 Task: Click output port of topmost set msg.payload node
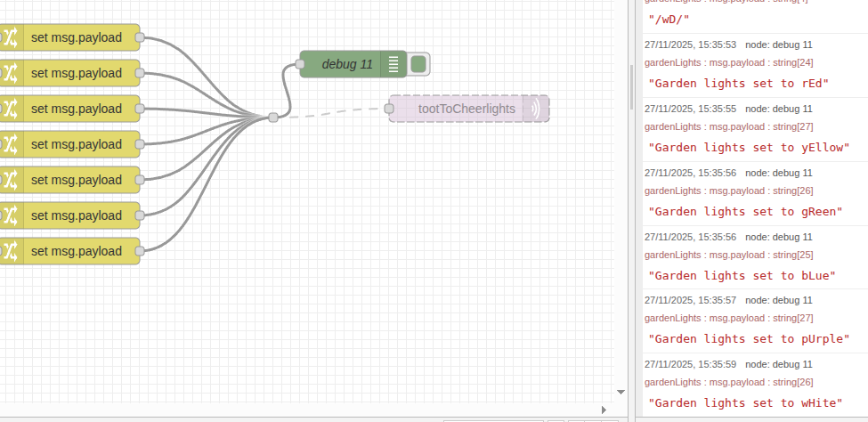tap(140, 37)
